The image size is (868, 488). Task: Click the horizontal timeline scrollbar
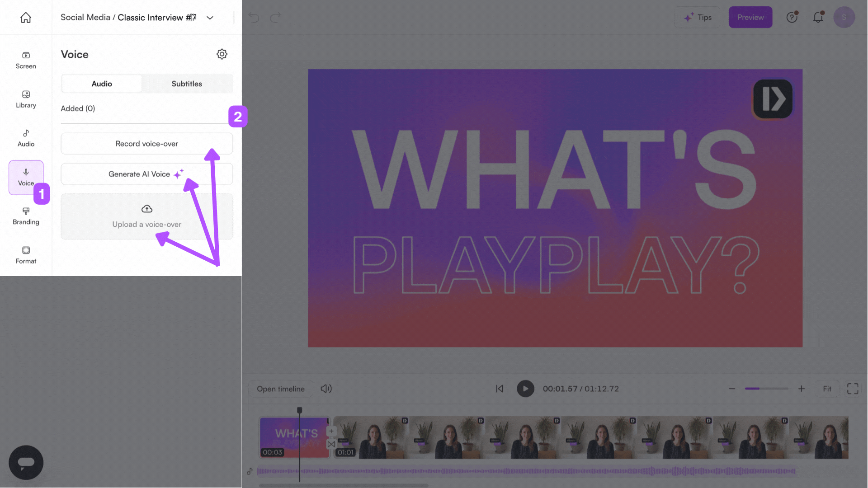click(x=344, y=486)
